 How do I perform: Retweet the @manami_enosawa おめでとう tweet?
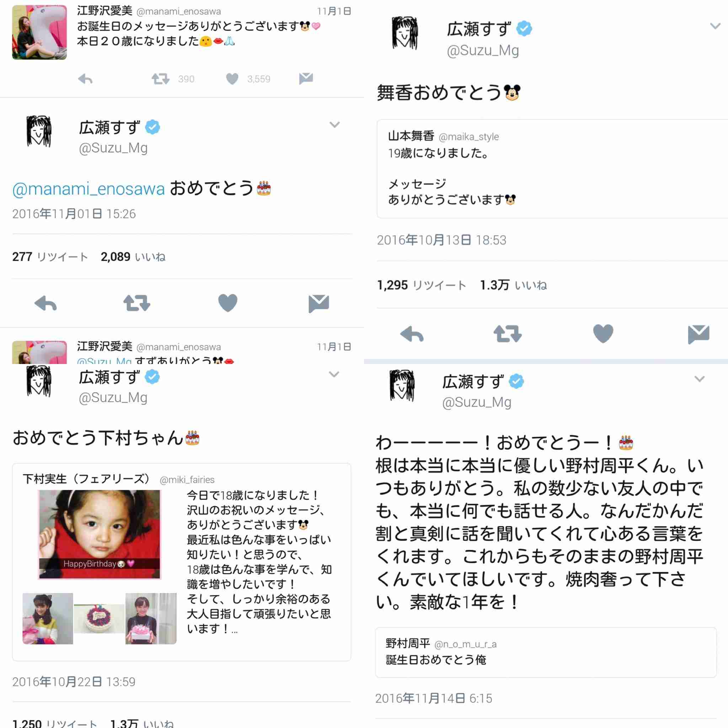pyautogui.click(x=137, y=303)
